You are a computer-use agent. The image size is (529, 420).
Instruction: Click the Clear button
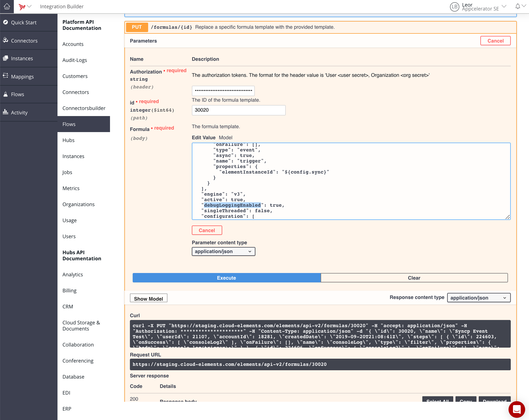tap(414, 278)
